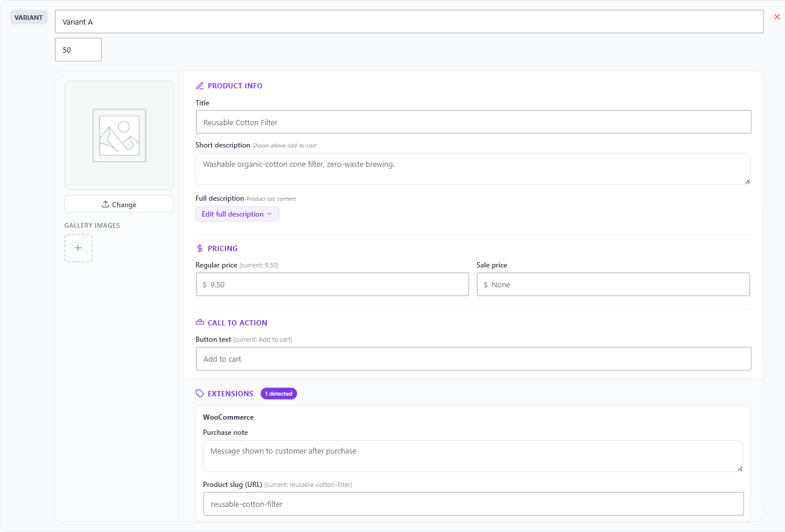The height and width of the screenshot is (532, 785).
Task: Click the PRICING heading text
Action: 222,248
